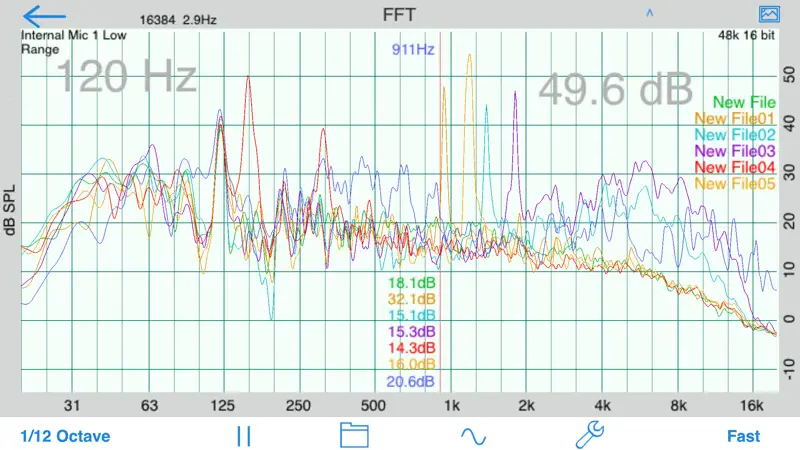Select the New File03 legend entry
The height and width of the screenshot is (450, 800).
[x=735, y=152]
